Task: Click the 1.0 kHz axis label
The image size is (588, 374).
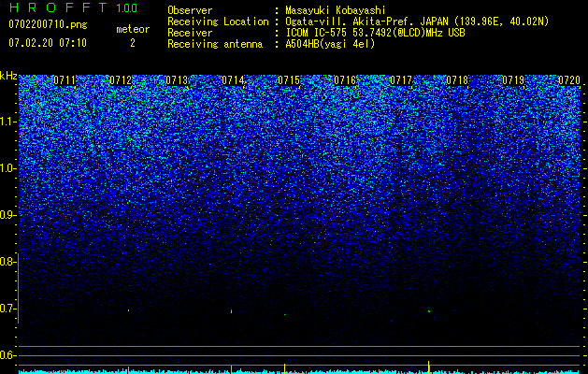Action: 7,168
